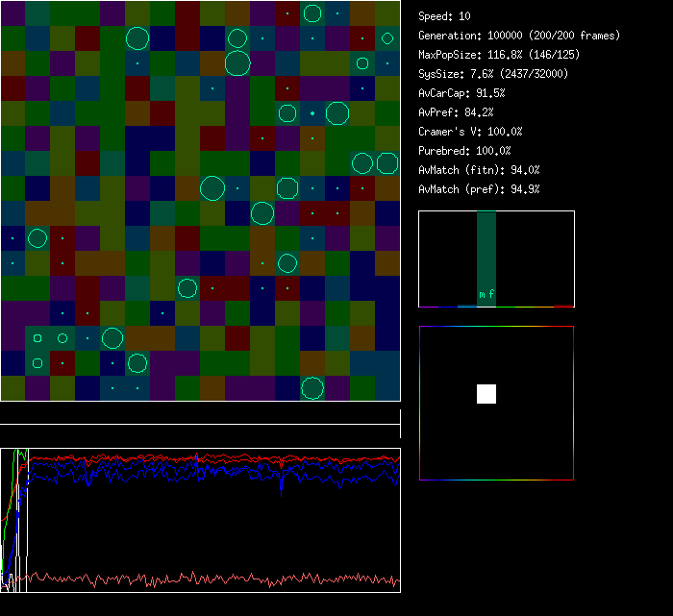Select the Purebred: 100.0% readout
The width and height of the screenshot is (673, 616).
465,151
